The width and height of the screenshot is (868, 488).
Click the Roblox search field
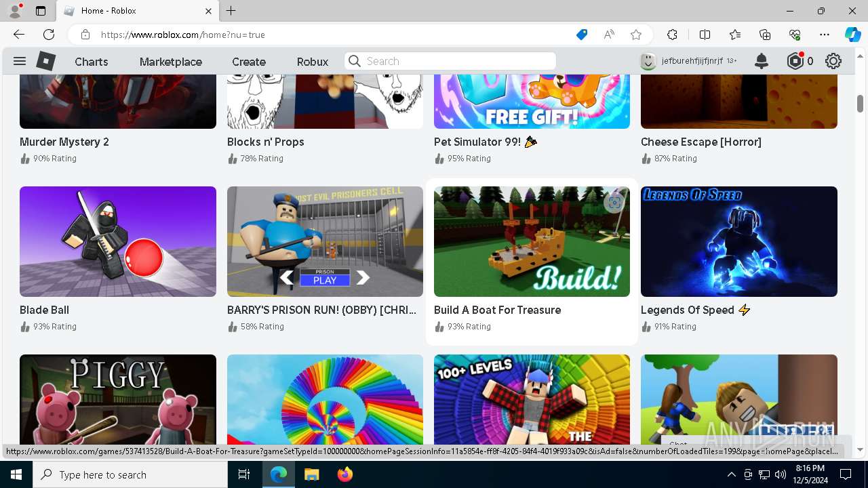click(450, 61)
